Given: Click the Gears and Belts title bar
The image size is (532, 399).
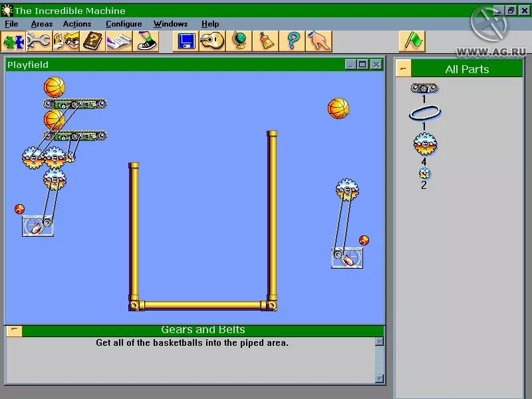Looking at the screenshot, I should pos(203,331).
